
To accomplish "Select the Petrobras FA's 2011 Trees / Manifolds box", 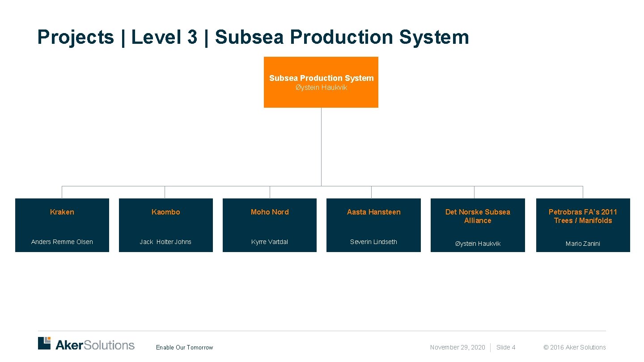I will click(583, 225).
